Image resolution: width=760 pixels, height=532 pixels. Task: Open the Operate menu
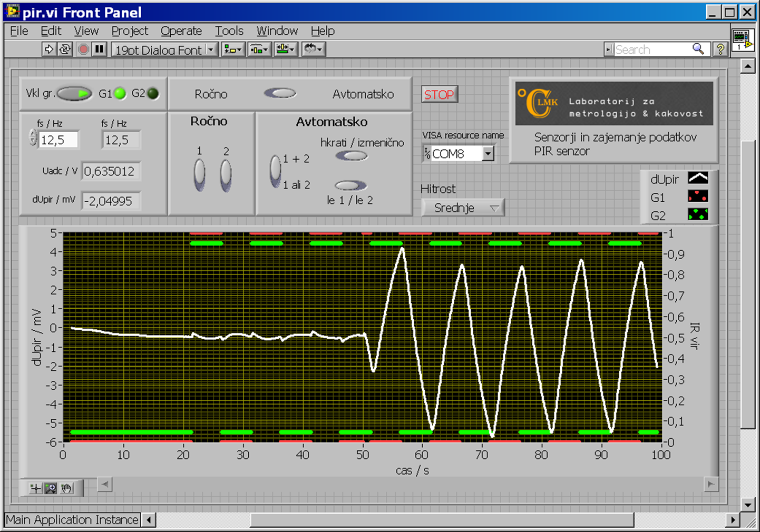[181, 31]
